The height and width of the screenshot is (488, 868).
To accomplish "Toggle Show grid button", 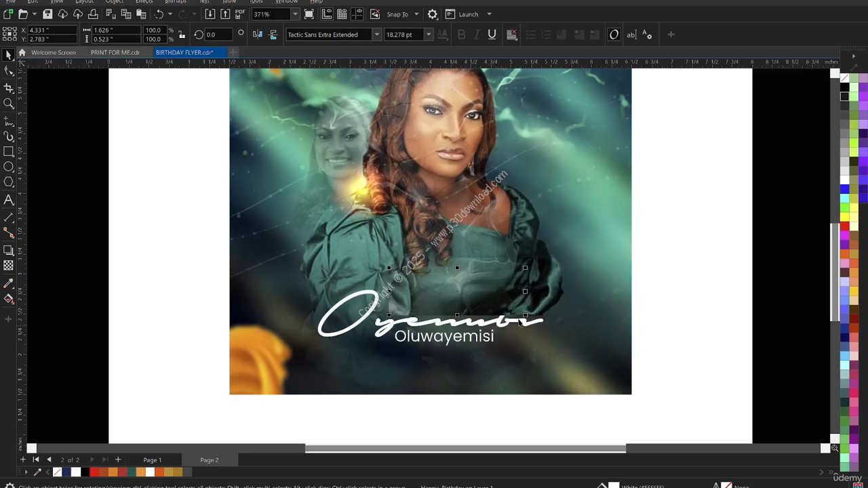I will tap(342, 14).
